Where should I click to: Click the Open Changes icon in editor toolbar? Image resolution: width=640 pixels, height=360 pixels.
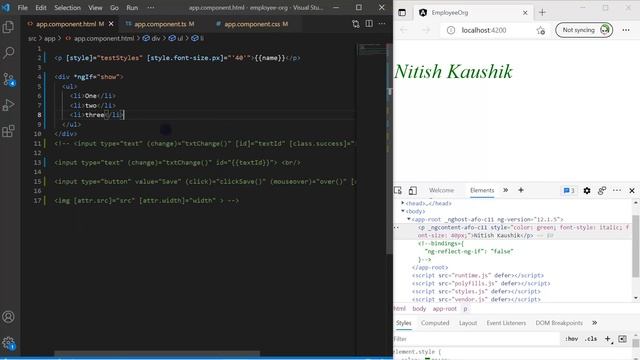coord(356,24)
